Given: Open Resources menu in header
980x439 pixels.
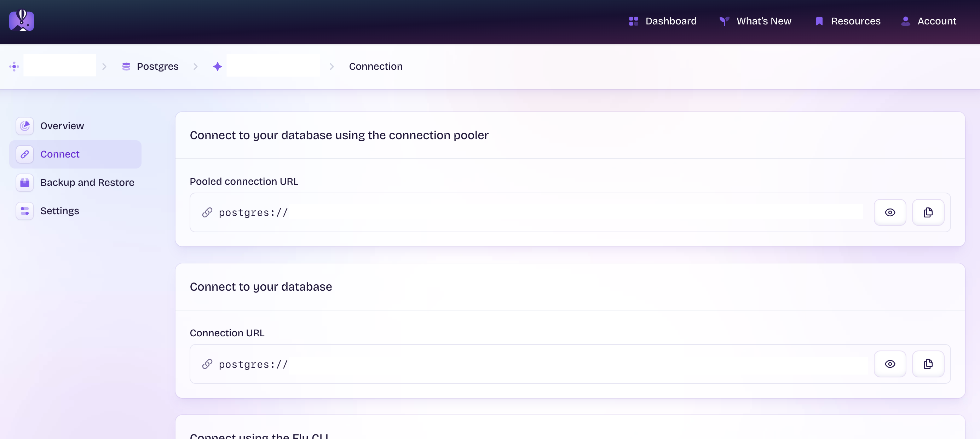Looking at the screenshot, I should coord(848,21).
